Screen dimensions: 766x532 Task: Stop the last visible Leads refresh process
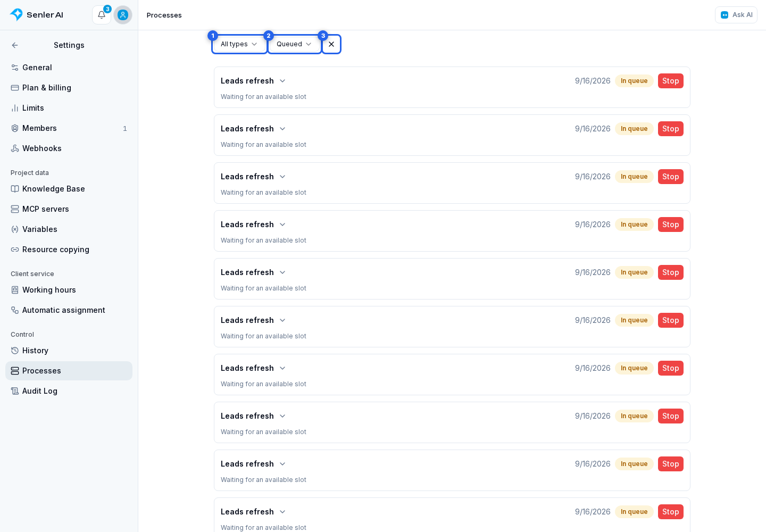[671, 512]
